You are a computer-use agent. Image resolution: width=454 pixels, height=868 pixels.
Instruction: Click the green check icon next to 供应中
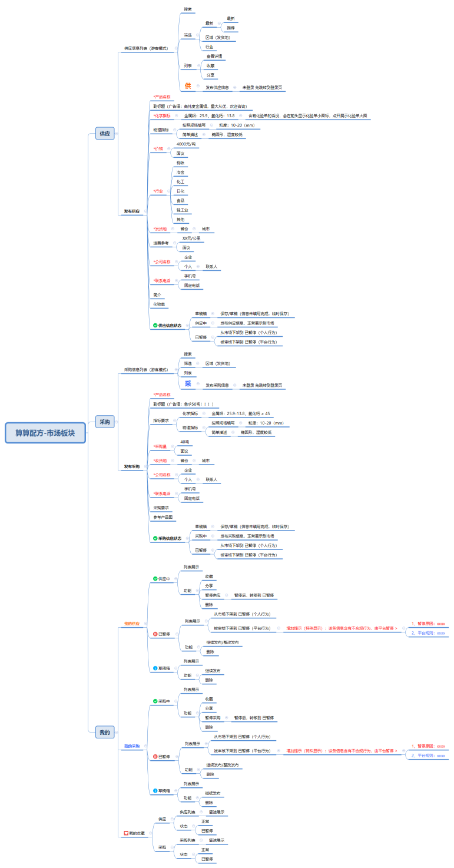[x=155, y=579]
